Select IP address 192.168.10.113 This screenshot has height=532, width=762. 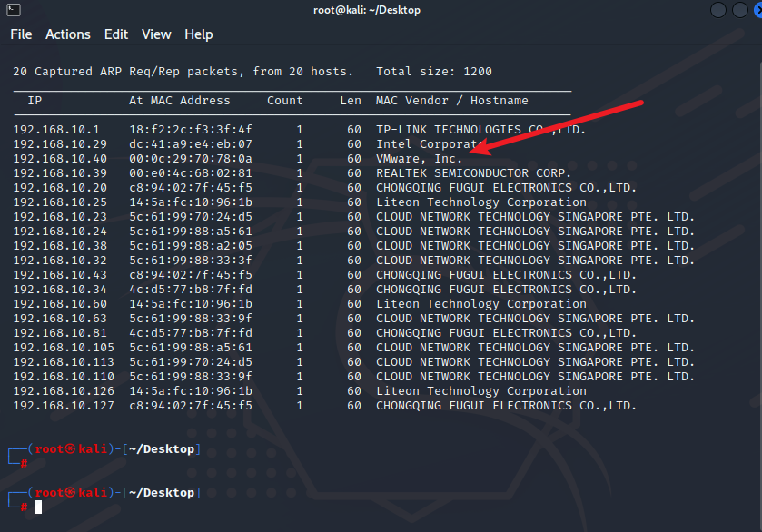(x=64, y=362)
